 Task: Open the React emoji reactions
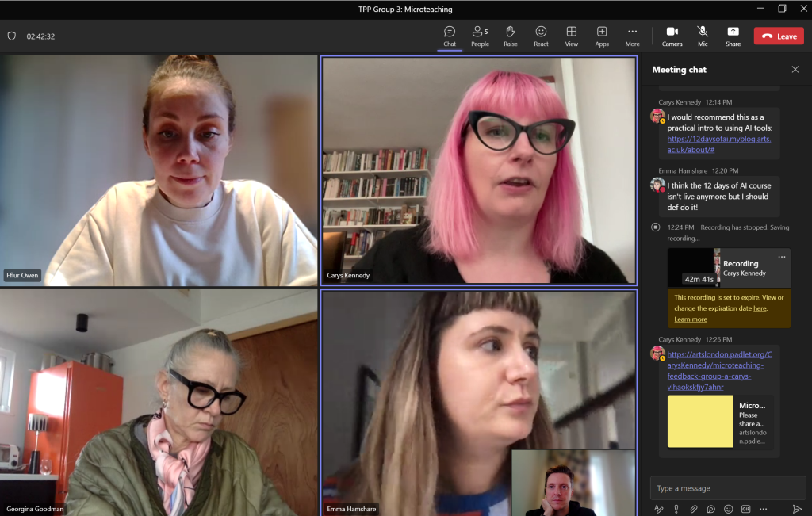point(541,36)
